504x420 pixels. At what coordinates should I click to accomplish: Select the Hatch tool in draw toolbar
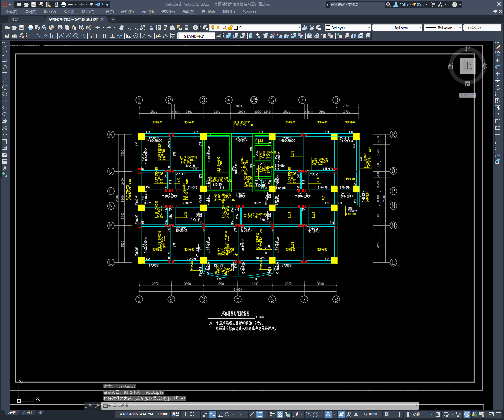[5, 141]
